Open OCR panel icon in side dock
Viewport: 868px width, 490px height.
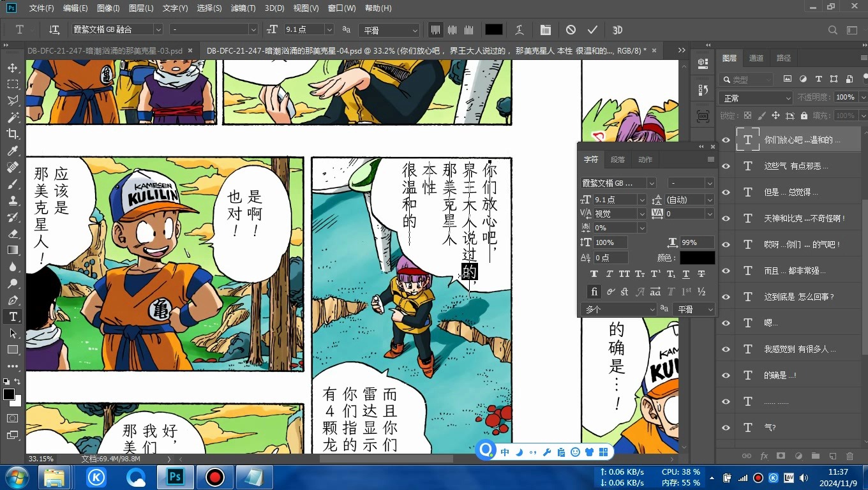pos(703,116)
